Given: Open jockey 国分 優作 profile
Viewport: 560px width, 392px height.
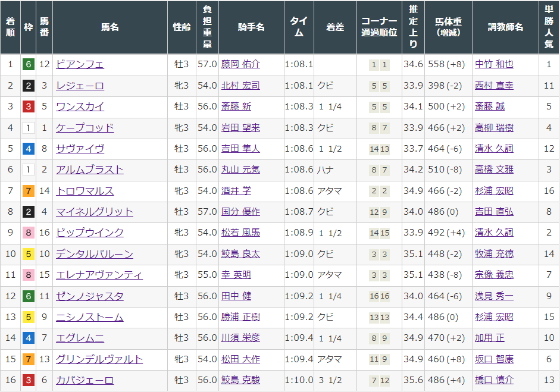Looking at the screenshot, I should tap(240, 212).
